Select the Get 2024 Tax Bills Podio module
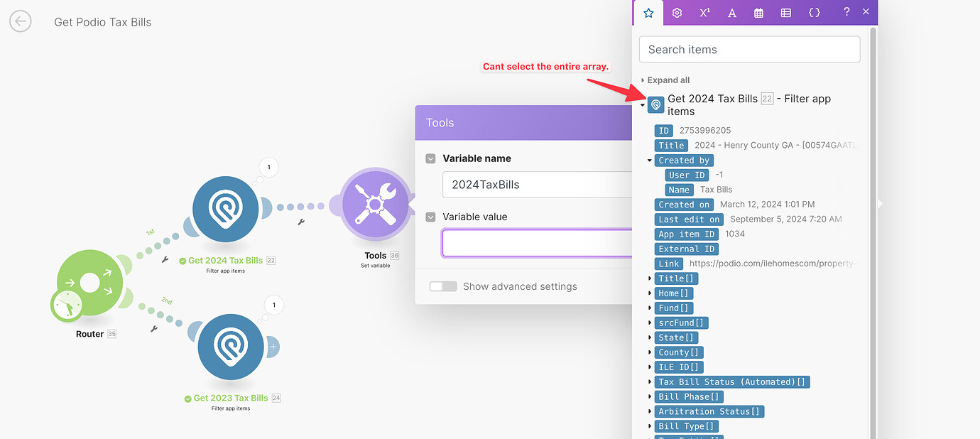The height and width of the screenshot is (439, 980). point(225,209)
